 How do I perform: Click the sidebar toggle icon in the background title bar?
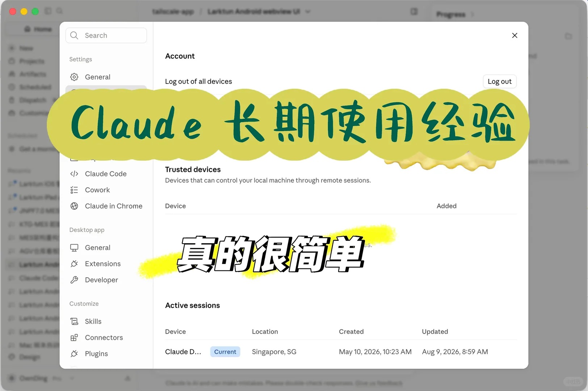(x=48, y=11)
